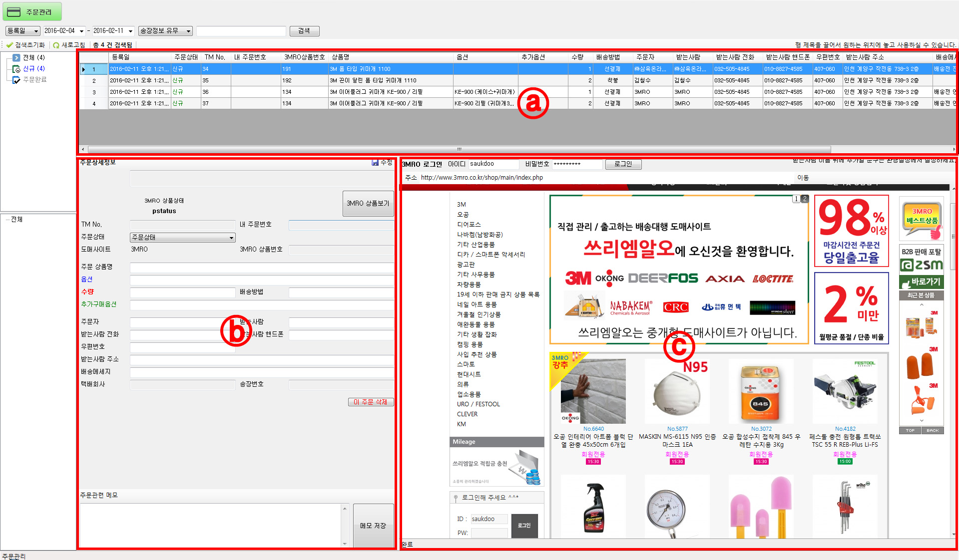The height and width of the screenshot is (560, 959).
Task: Click the up chevron under 최근 본 상품
Action: coord(922,304)
